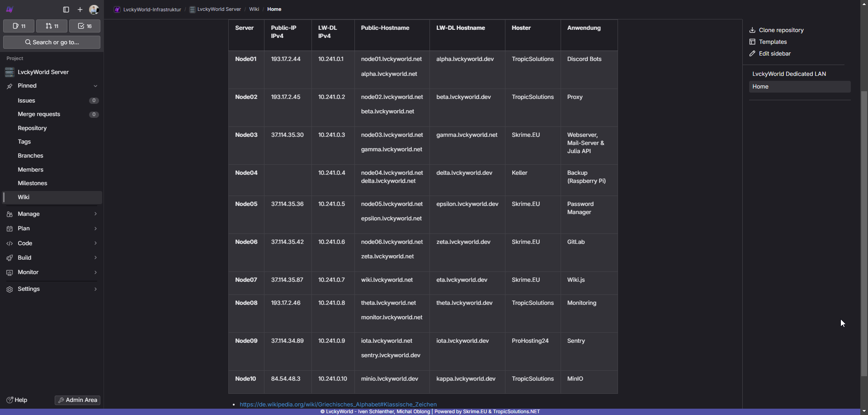
Task: Open merge requests counter showing 11
Action: [52, 26]
